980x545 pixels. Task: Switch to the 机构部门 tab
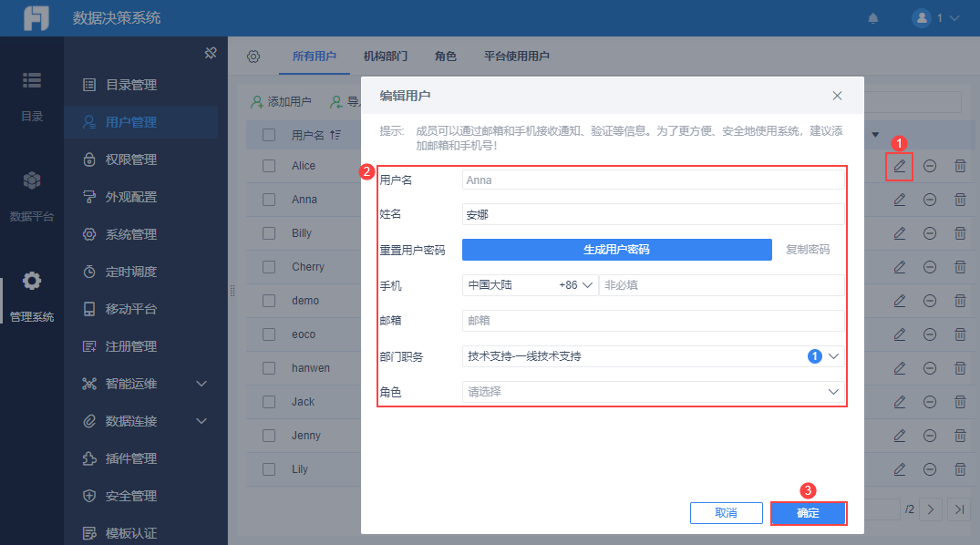pyautogui.click(x=386, y=57)
